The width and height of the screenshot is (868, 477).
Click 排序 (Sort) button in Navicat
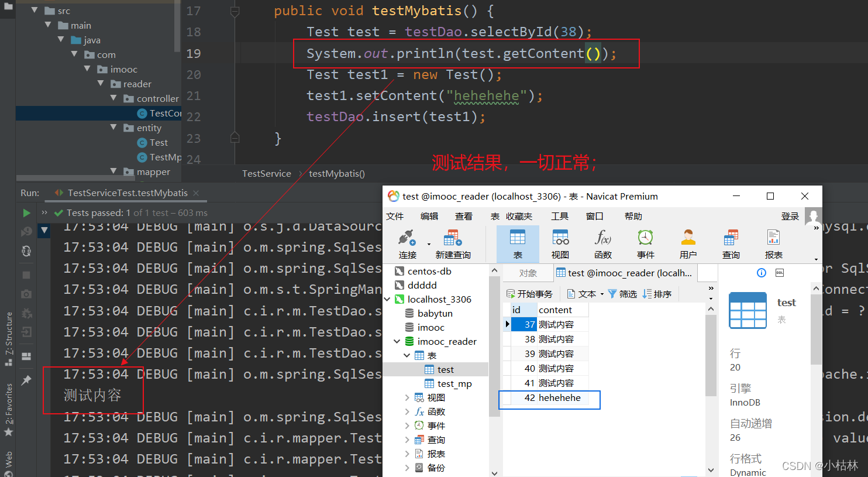coord(657,294)
